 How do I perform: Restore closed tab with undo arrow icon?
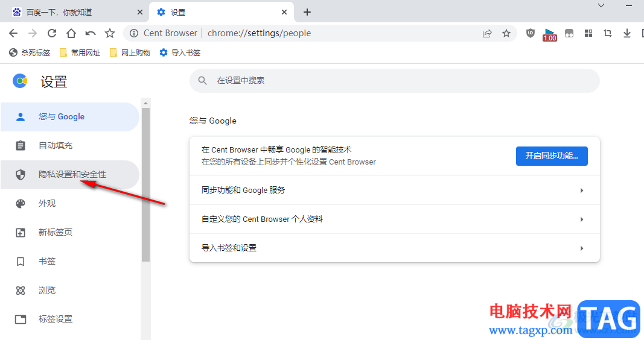91,33
